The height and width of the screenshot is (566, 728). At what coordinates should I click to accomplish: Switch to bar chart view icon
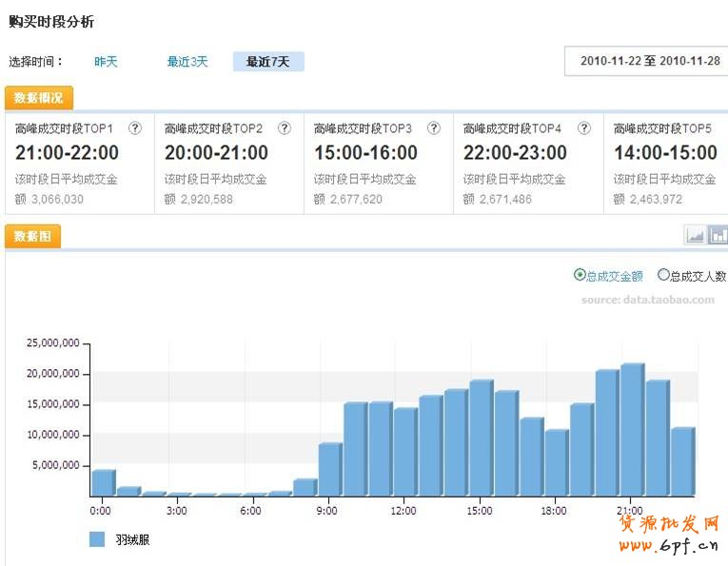point(718,235)
